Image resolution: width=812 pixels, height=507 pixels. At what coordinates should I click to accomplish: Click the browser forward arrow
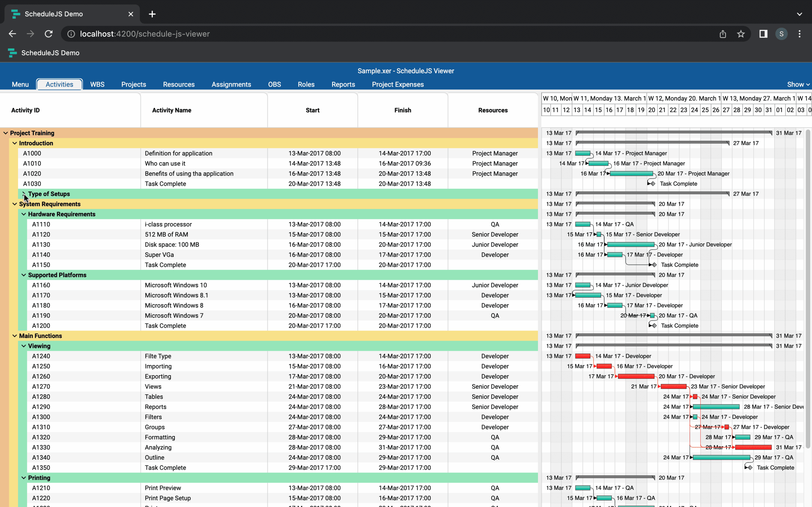click(x=30, y=34)
